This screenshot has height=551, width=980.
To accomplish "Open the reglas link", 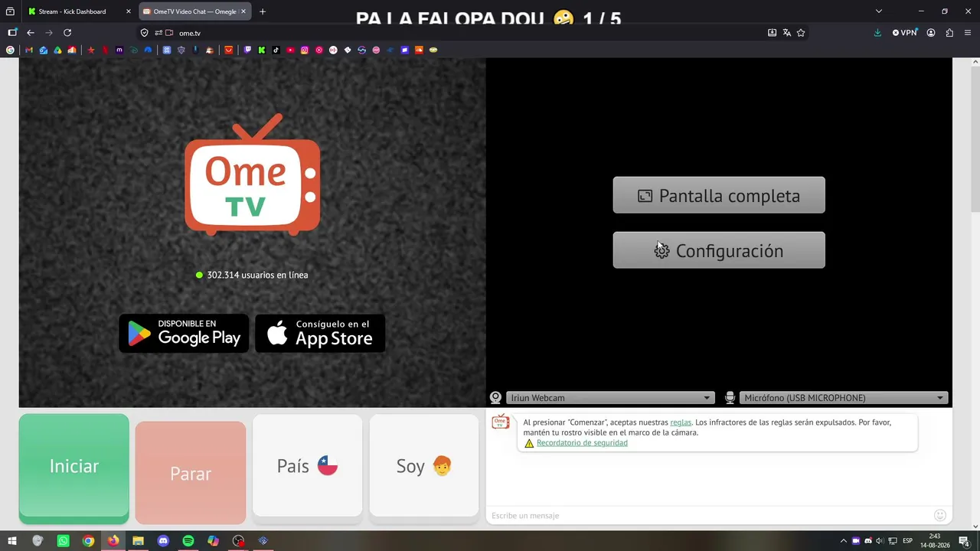I will 681,422.
